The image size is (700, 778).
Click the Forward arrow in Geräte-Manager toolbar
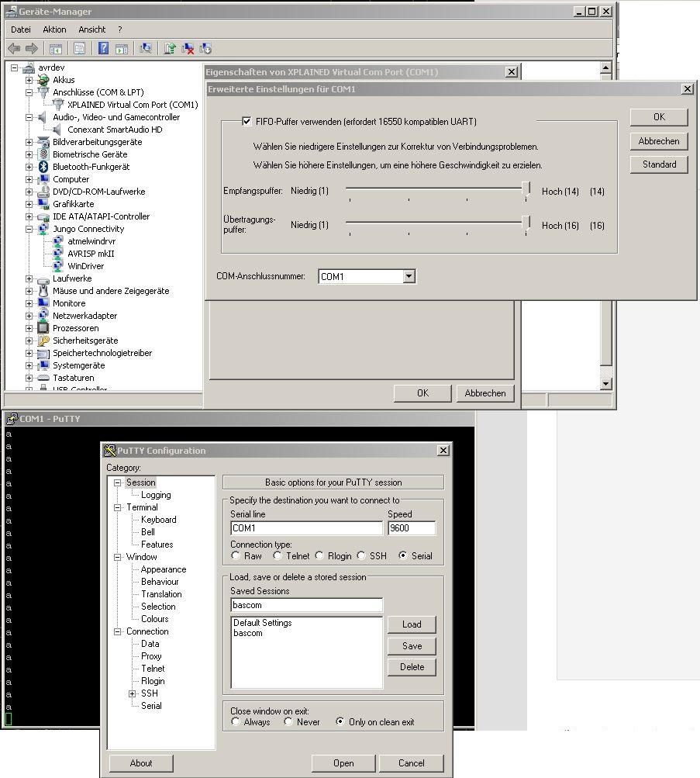pyautogui.click(x=32, y=48)
